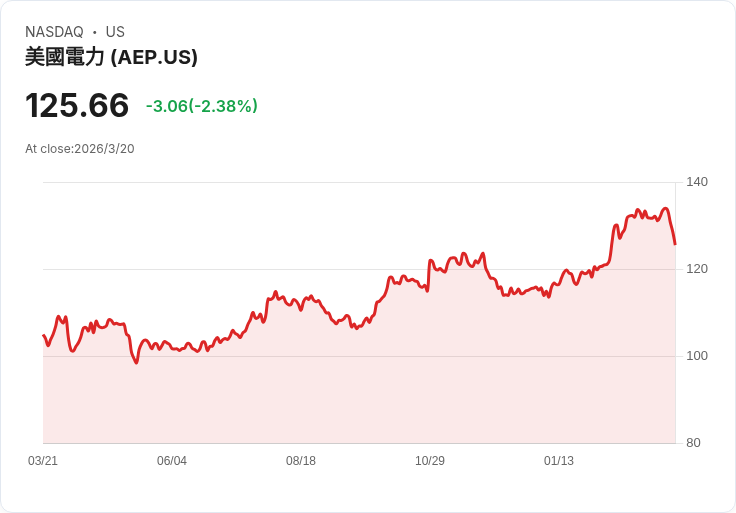Click the 120 y-axis label
Screen dimensions: 736x513
tap(697, 269)
